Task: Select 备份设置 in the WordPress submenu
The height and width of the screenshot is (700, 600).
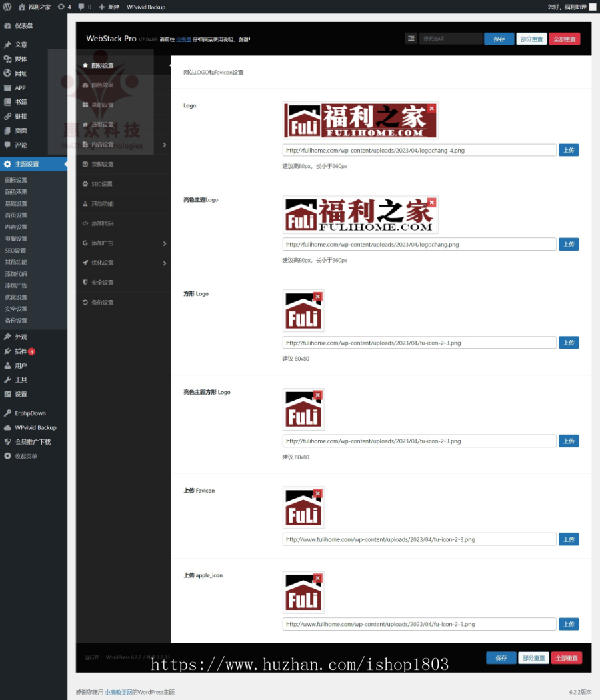Action: (16, 320)
